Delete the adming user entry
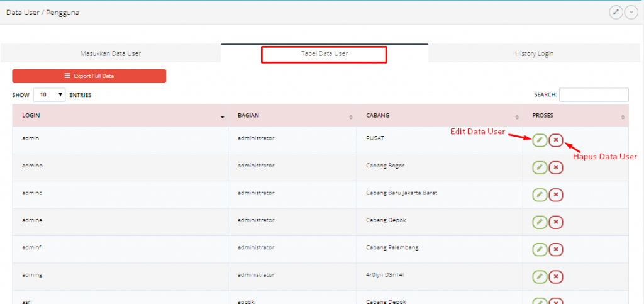This screenshot has width=644, height=304. click(556, 277)
